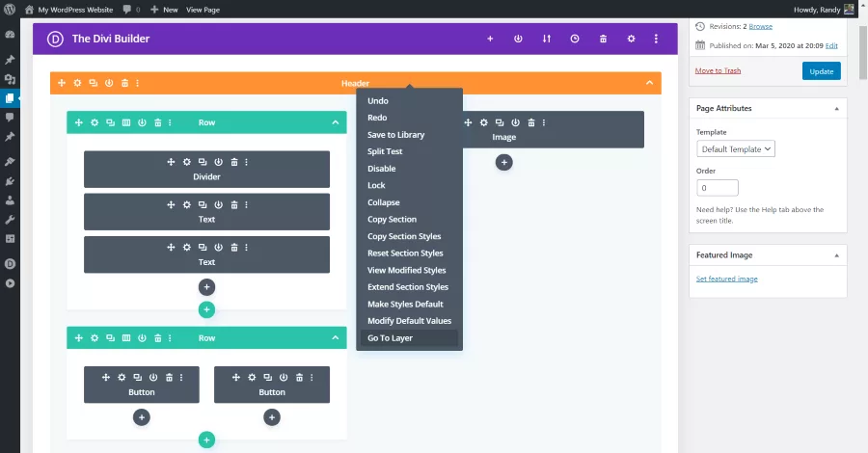Collapse the Page Attributes panel
The height and width of the screenshot is (453, 868).
(836, 109)
